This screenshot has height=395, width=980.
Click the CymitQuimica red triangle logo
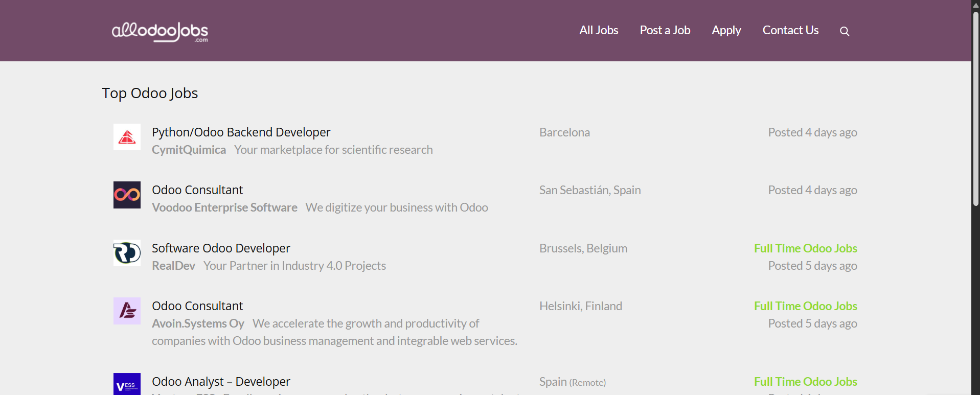click(x=127, y=137)
